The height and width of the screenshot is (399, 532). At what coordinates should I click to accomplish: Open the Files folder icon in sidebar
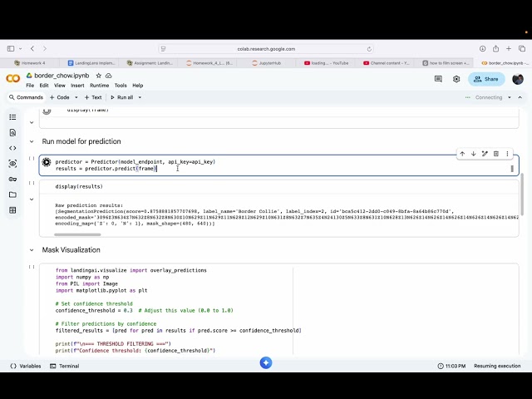[12, 195]
